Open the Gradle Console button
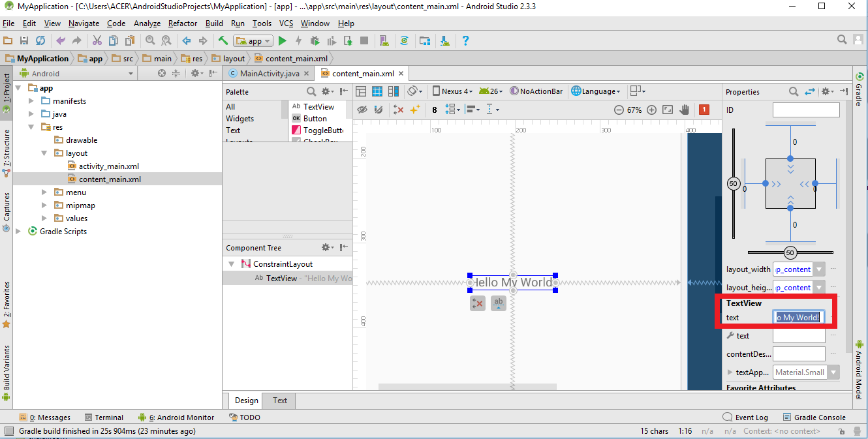The height and width of the screenshot is (439, 868). [813, 417]
